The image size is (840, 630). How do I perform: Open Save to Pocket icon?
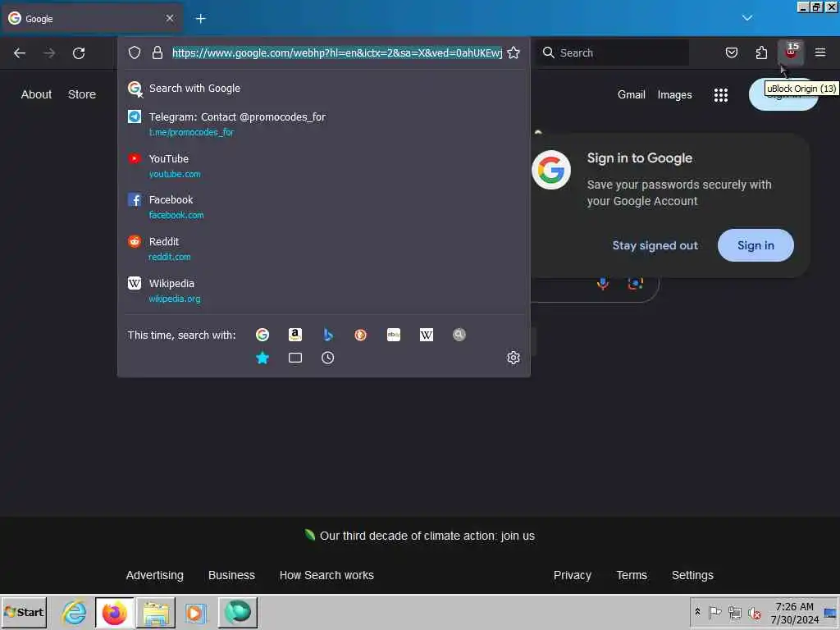click(731, 52)
